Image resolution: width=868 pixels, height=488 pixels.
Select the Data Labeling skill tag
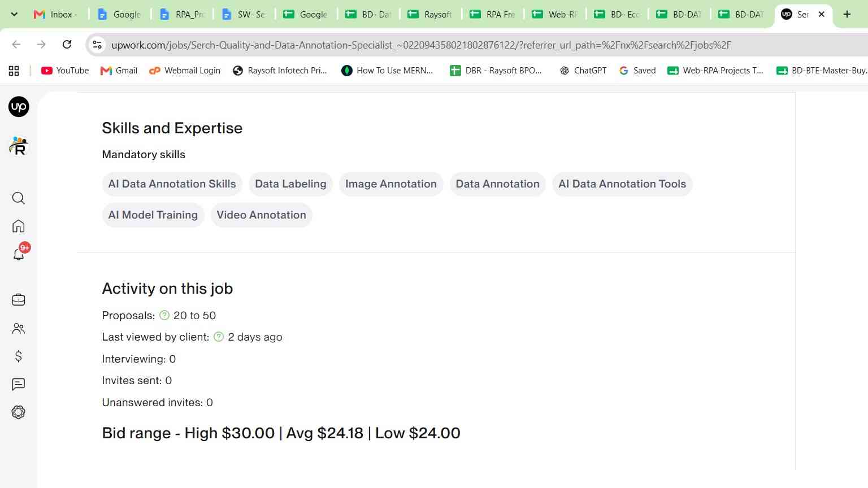290,184
